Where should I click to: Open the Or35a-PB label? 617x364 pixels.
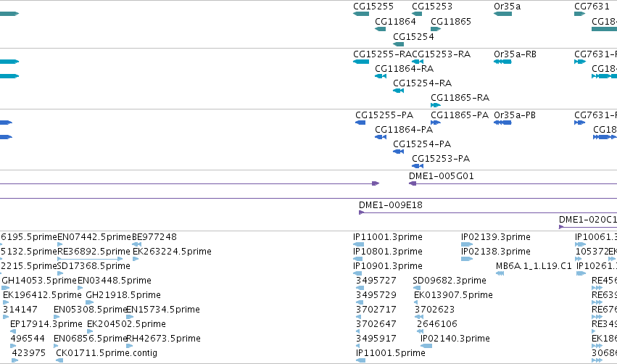[515, 115]
